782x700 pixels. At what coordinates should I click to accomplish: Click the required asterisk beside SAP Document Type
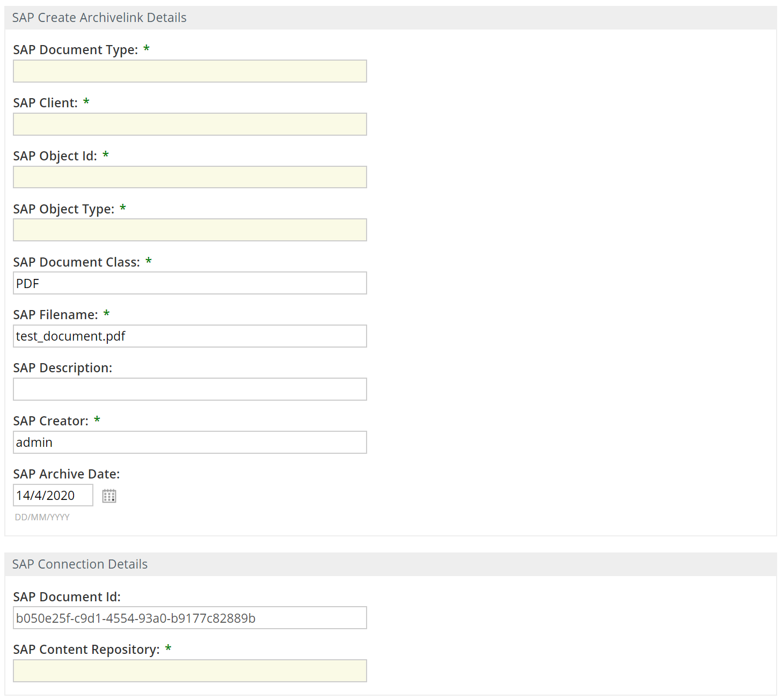click(145, 48)
